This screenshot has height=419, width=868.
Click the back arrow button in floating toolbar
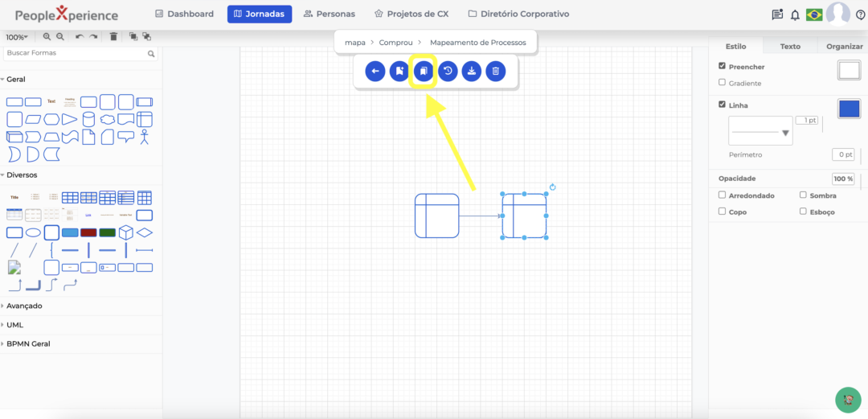tap(375, 72)
